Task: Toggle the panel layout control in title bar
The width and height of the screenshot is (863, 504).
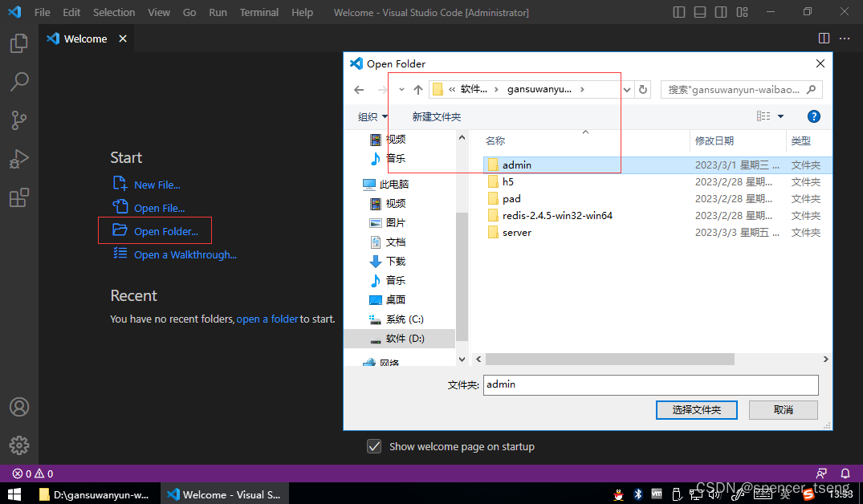Action: 699,12
